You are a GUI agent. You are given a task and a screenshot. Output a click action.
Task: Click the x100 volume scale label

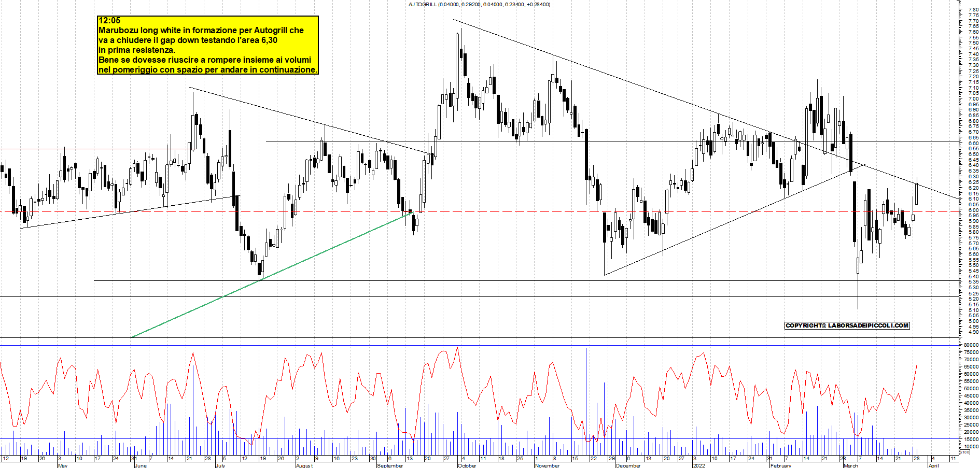(x=964, y=452)
